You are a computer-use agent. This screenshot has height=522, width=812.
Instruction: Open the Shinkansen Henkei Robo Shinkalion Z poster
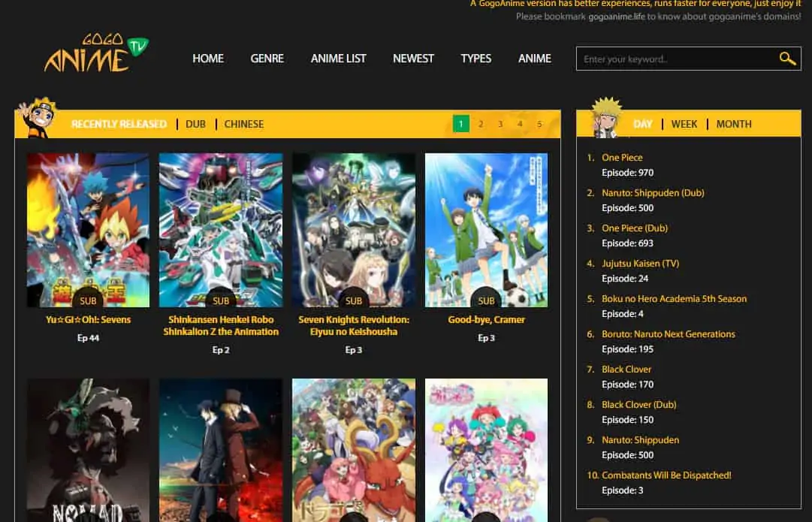(221, 230)
